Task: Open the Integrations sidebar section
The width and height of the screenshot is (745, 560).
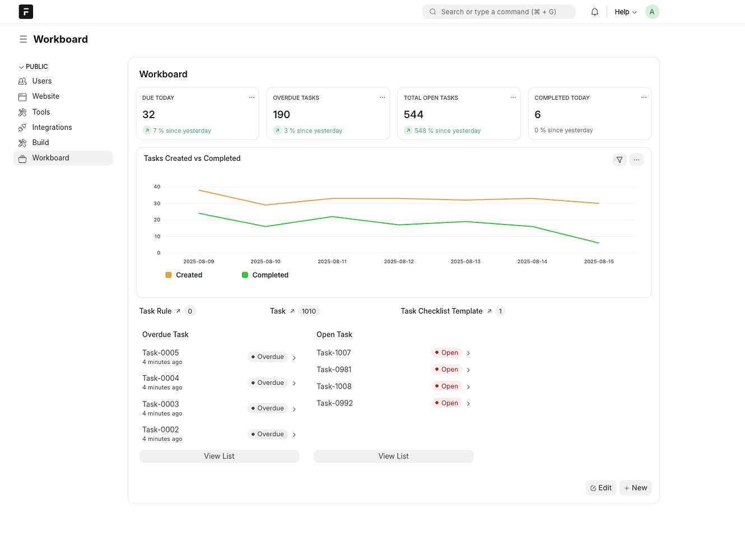Action: point(51,127)
